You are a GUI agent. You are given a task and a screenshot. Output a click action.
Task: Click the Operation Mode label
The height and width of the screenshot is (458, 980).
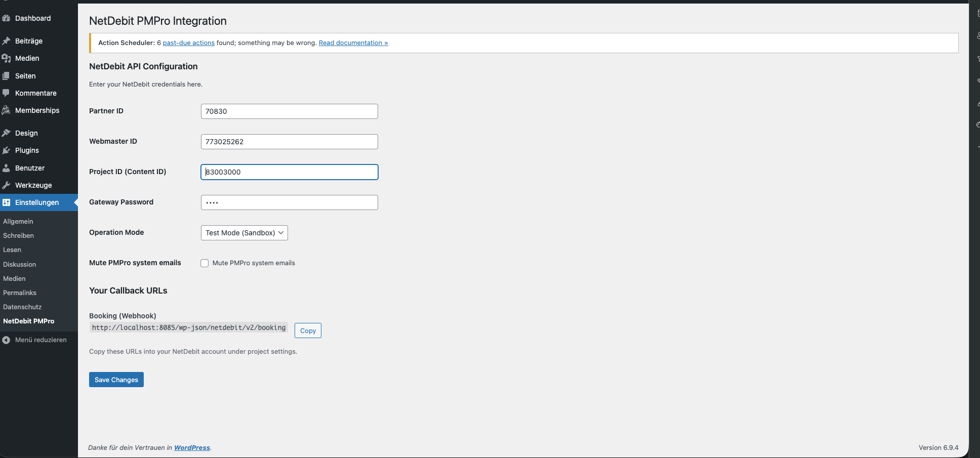click(116, 232)
